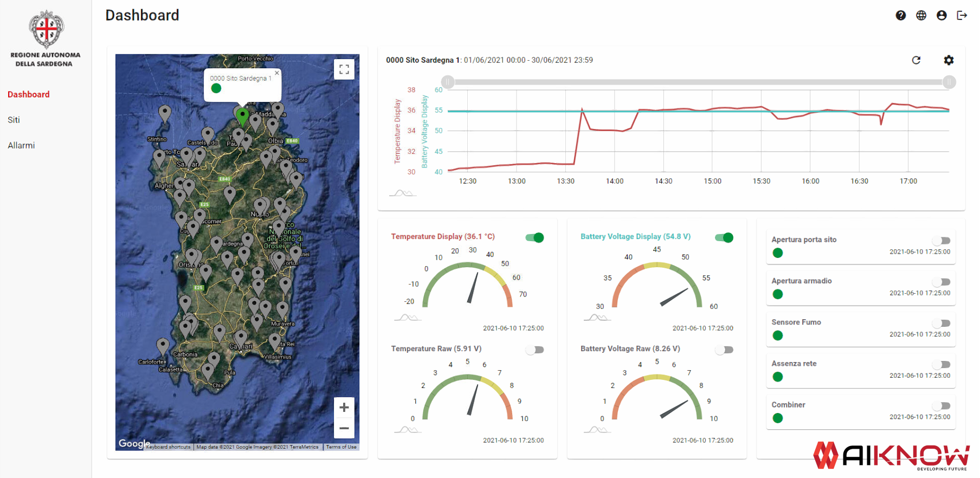This screenshot has width=980, height=478.
Task: Zoom in on the map
Action: coord(344,408)
